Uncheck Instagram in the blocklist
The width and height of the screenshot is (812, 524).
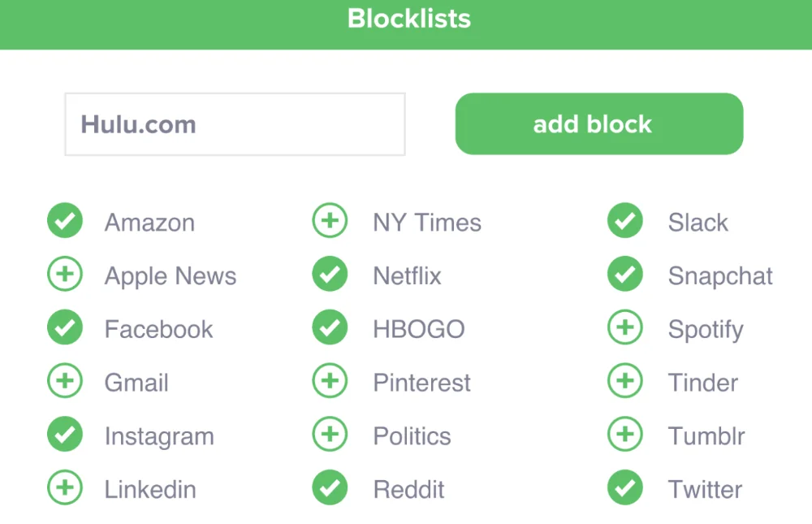(x=65, y=435)
